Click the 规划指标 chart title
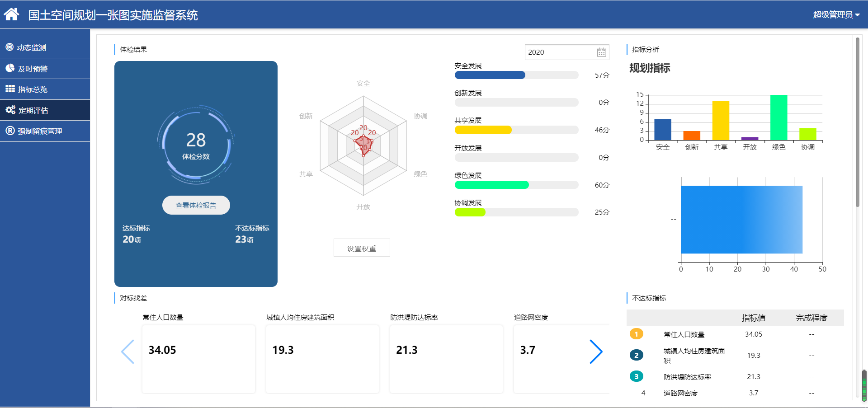The height and width of the screenshot is (408, 868). point(650,68)
